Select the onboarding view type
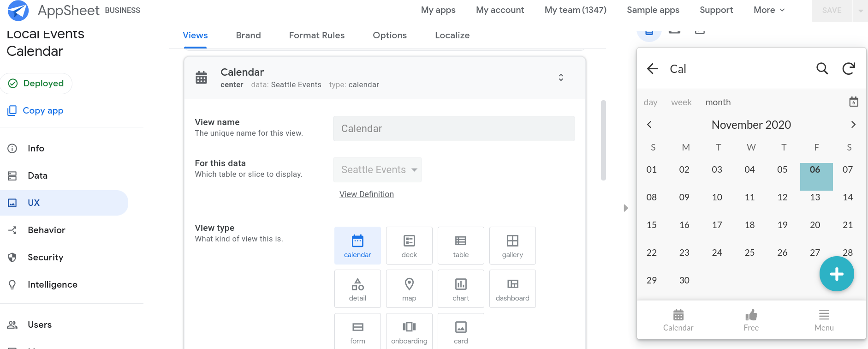This screenshot has width=868, height=349. 409,331
